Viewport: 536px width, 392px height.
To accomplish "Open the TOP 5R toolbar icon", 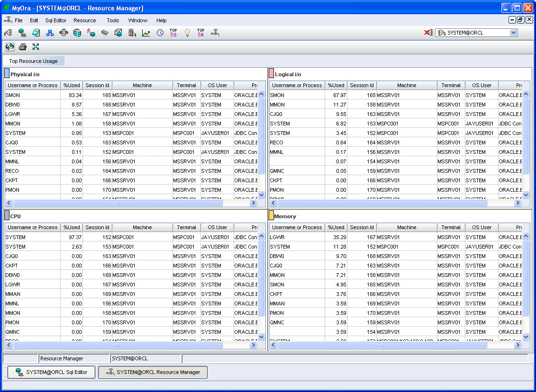I will pos(200,33).
